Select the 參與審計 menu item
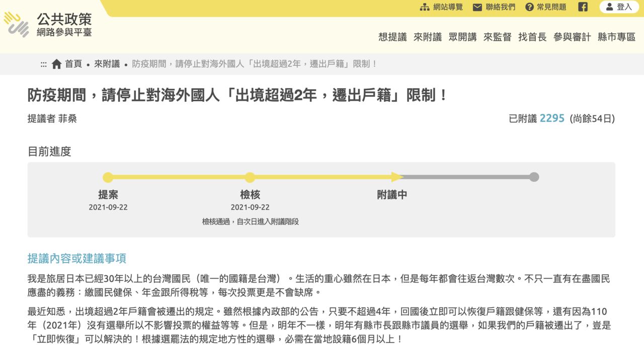 572,37
